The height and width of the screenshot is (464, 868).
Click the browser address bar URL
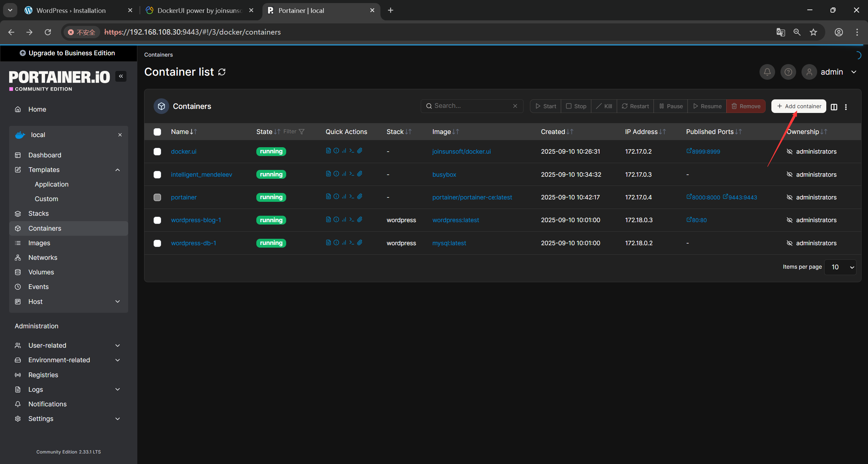193,32
